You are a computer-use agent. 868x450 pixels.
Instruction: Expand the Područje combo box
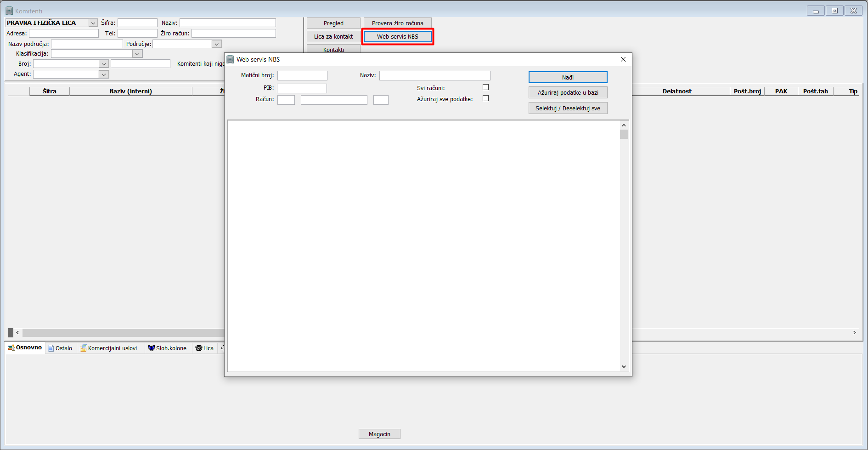(217, 44)
